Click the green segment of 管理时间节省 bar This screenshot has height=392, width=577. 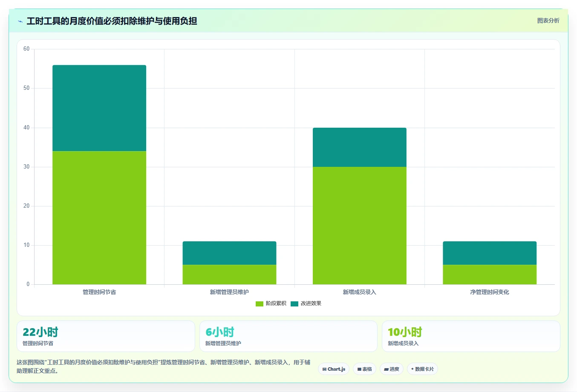[x=99, y=217]
